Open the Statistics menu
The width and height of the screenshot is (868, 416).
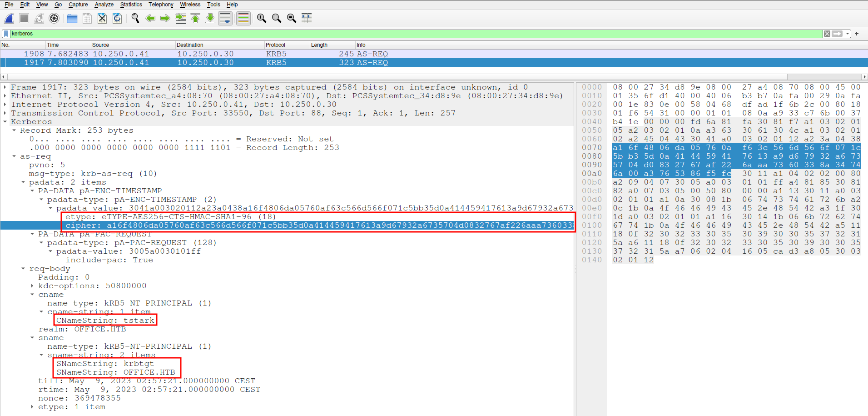click(131, 5)
